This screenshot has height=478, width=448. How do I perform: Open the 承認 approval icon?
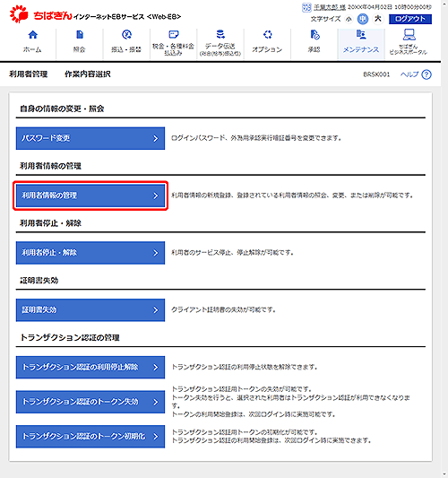pos(314,35)
